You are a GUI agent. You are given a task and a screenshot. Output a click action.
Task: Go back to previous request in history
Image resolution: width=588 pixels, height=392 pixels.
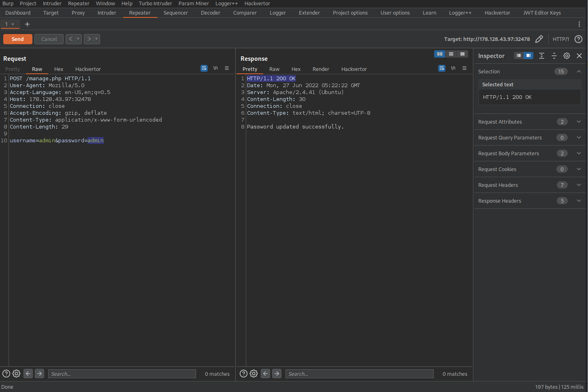pos(70,39)
